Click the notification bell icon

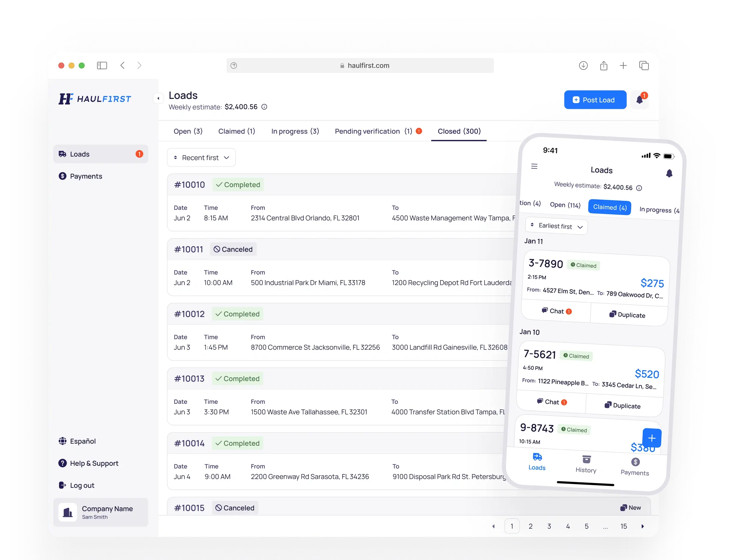tap(639, 100)
